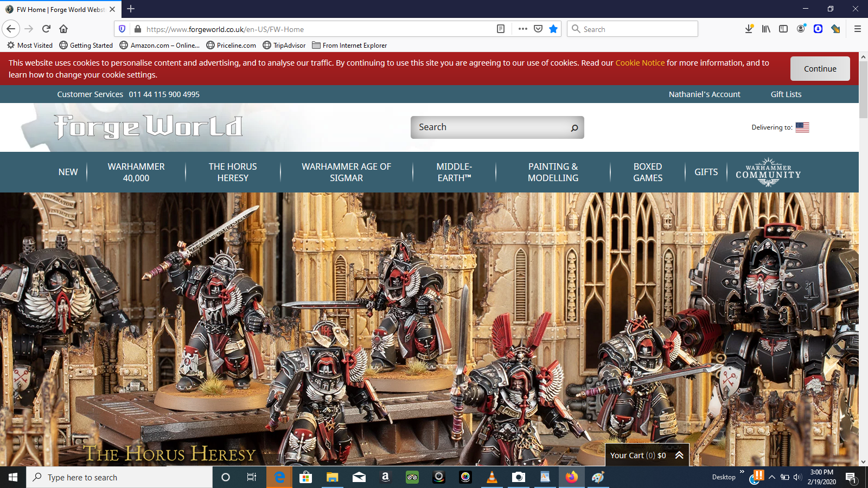
Task: Open TripAdvisor app on taskbar
Action: point(412,477)
